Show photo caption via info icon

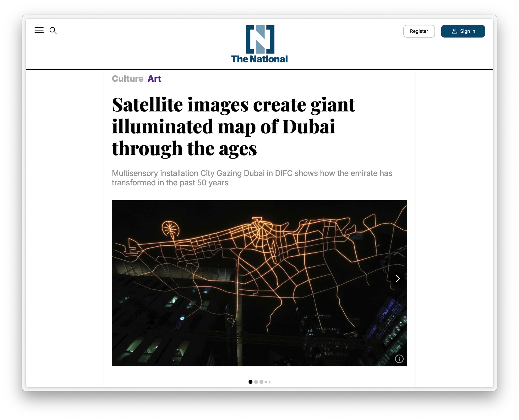[399, 359]
